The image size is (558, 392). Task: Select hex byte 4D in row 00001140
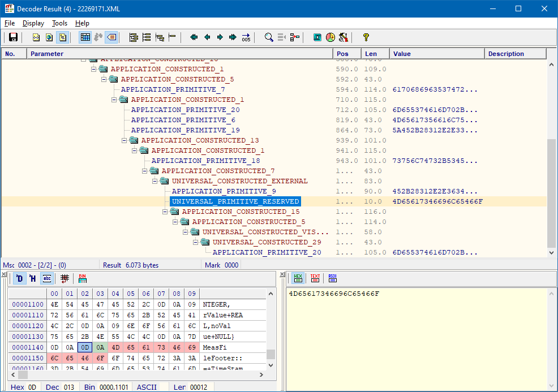[x=115, y=347]
